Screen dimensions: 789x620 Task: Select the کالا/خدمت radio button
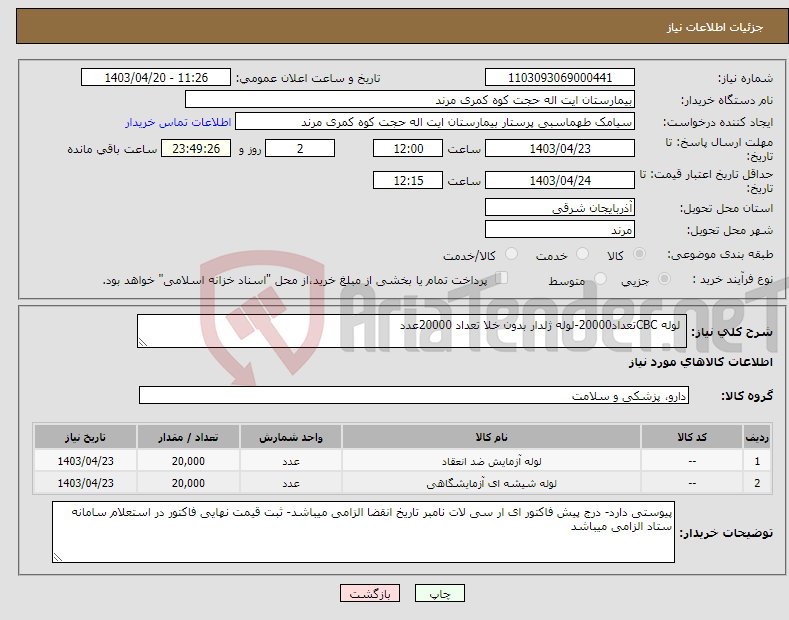point(511,254)
